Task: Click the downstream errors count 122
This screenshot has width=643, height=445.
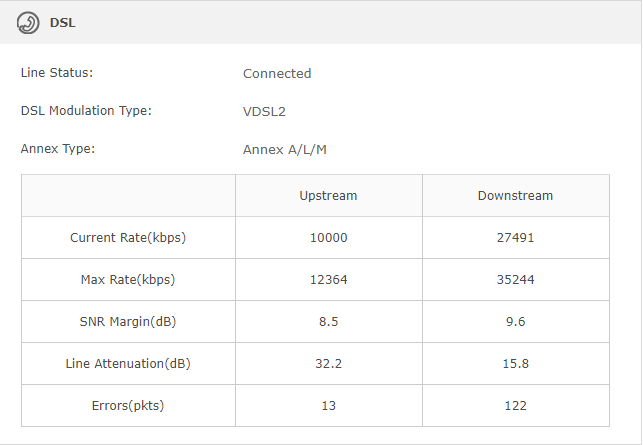Action: click(x=515, y=406)
